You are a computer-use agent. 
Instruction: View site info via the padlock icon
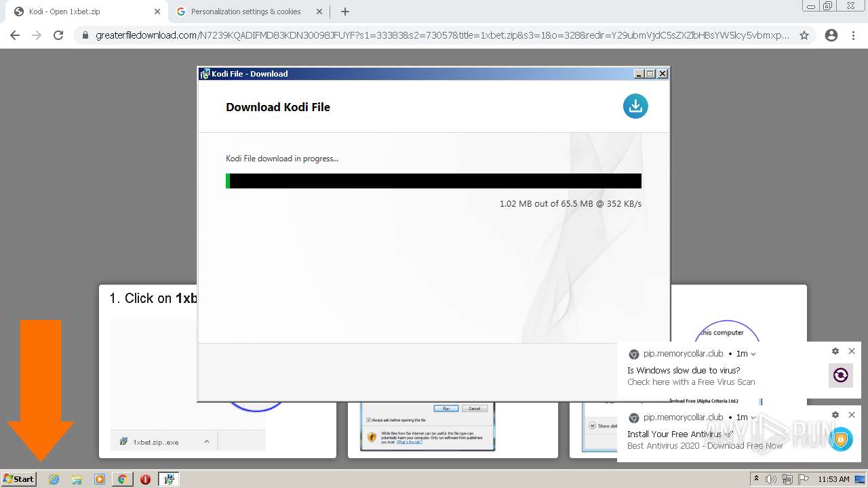coord(85,35)
